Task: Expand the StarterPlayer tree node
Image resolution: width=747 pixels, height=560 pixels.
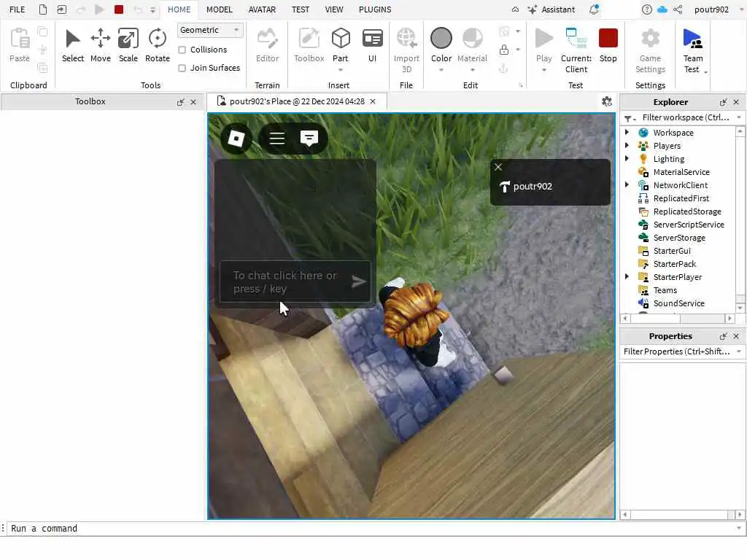Action: click(x=627, y=276)
